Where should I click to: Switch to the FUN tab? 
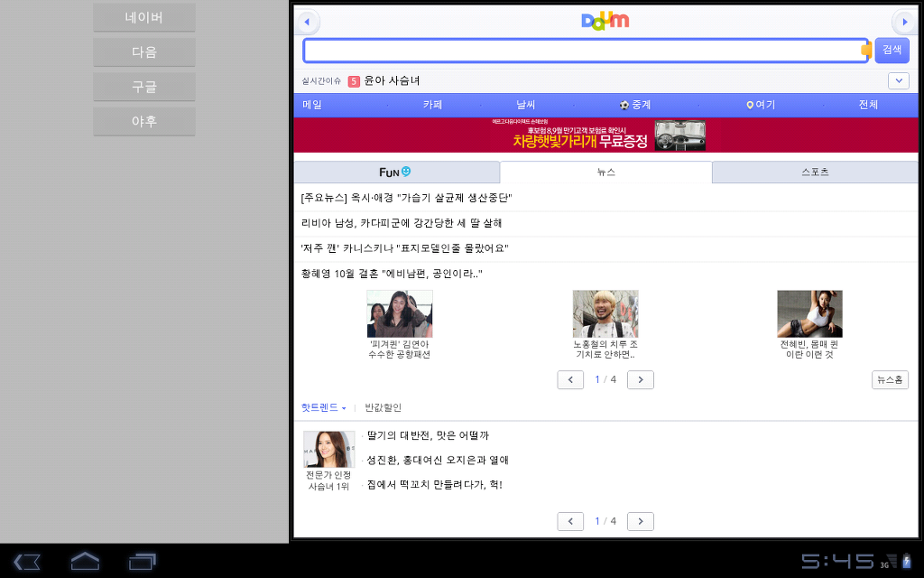click(397, 172)
